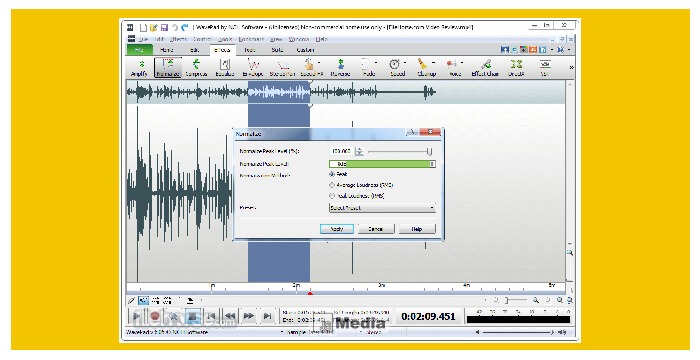The height and width of the screenshot is (360, 700).
Task: Open the green File tab
Action: 140,50
